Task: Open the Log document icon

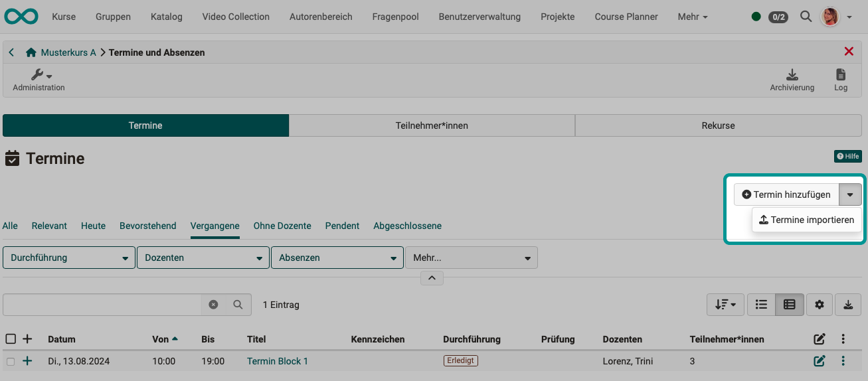Action: [x=840, y=75]
